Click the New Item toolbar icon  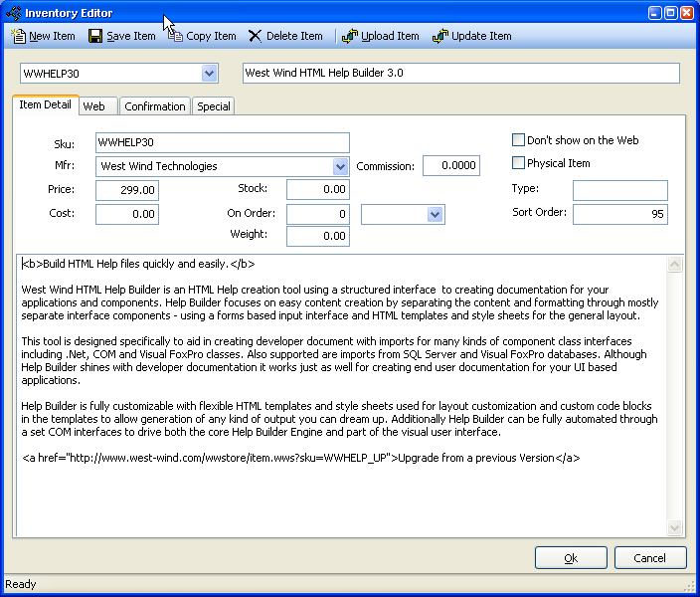18,36
